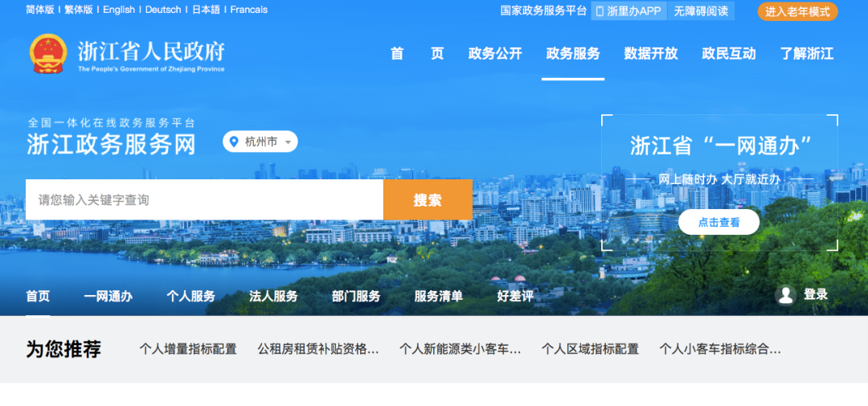Open recommended item 个人区域指标配置

point(590,349)
